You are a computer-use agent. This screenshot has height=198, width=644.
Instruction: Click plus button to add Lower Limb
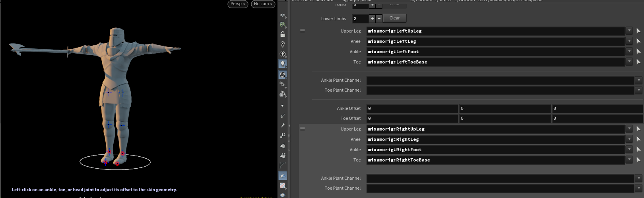coord(372,18)
